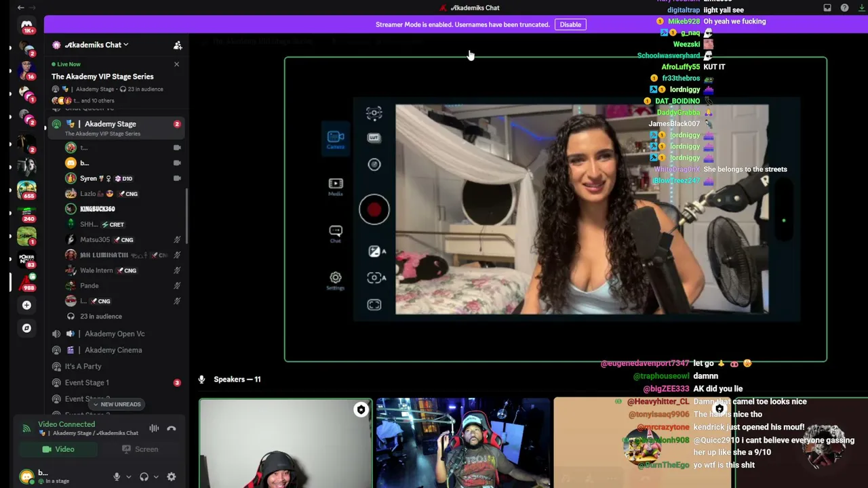Join the Akademy Open Vc voice channel
This screenshot has height=488, width=868.
tap(116, 333)
